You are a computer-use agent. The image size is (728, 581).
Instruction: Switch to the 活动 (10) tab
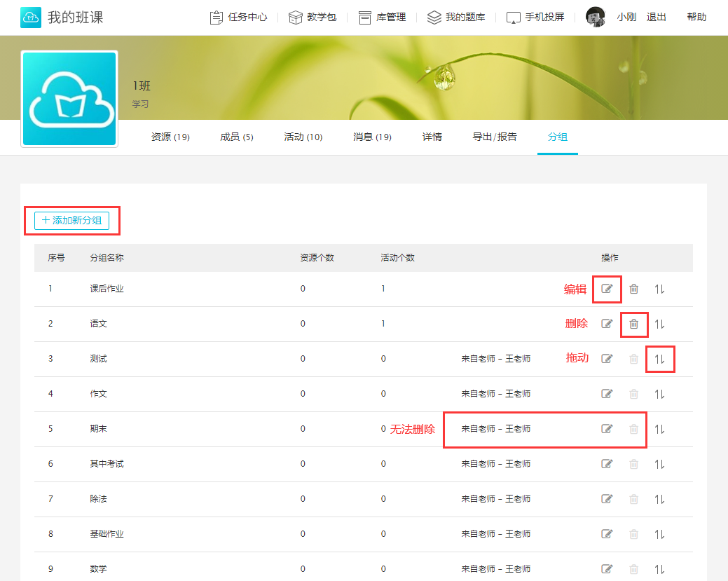tap(303, 137)
